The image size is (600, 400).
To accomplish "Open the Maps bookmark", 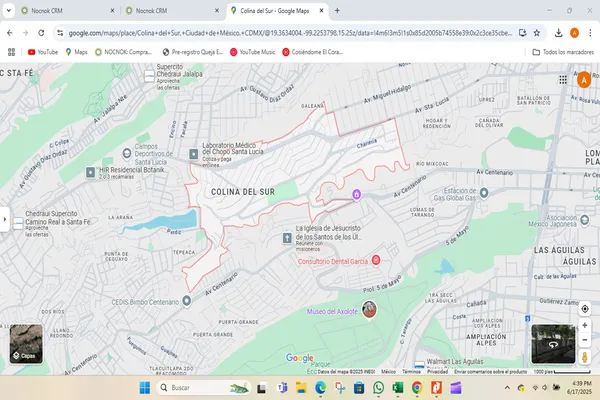I will [x=76, y=52].
